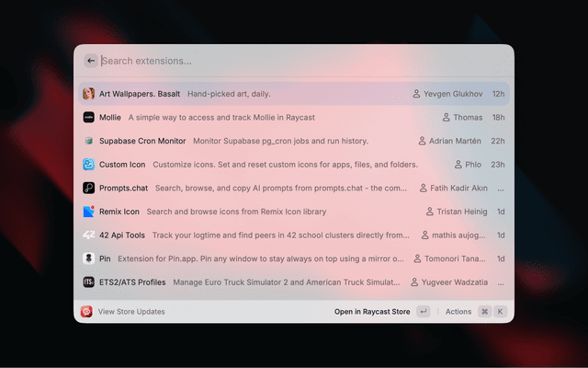
Task: Click View Store Updates in footer
Action: pyautogui.click(x=131, y=312)
